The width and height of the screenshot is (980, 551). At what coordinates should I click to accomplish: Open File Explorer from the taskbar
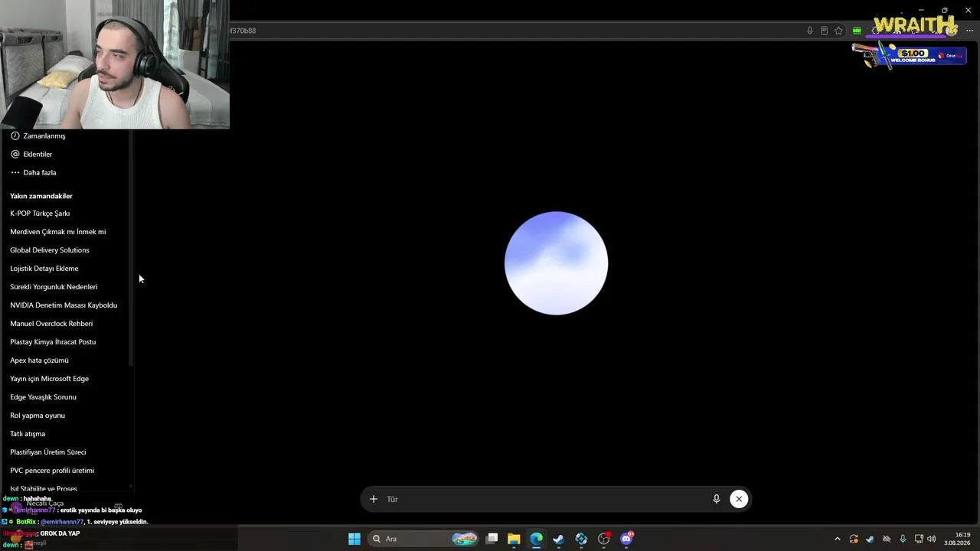514,539
